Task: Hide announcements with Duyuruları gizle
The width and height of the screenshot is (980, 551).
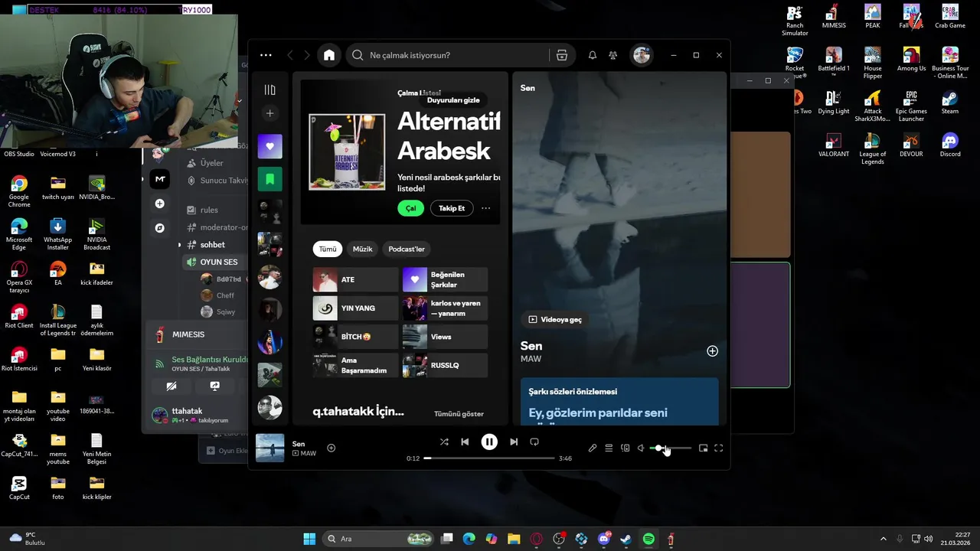Action: point(453,100)
